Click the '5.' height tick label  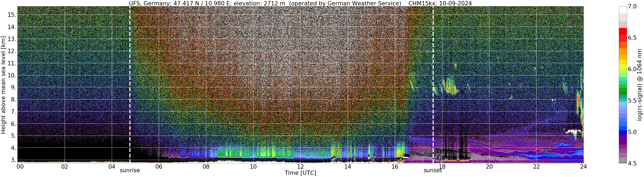click(13, 136)
